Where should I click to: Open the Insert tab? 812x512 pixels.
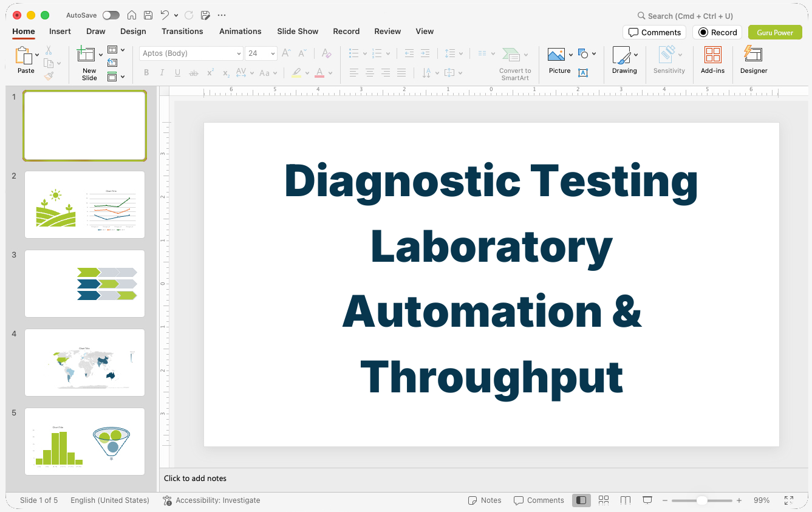point(60,31)
